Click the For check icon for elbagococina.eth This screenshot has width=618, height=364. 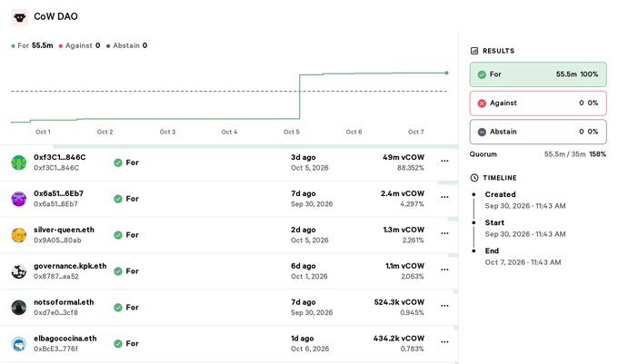118,343
